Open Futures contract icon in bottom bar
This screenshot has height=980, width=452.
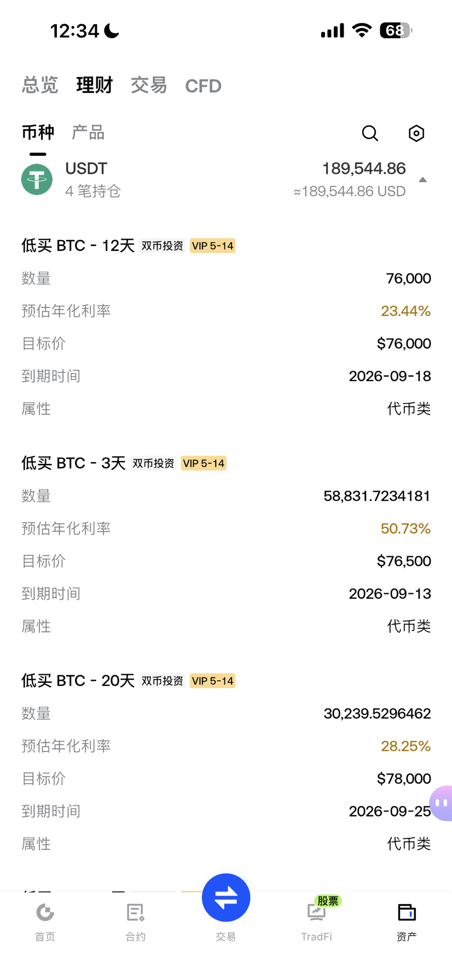pyautogui.click(x=135, y=922)
